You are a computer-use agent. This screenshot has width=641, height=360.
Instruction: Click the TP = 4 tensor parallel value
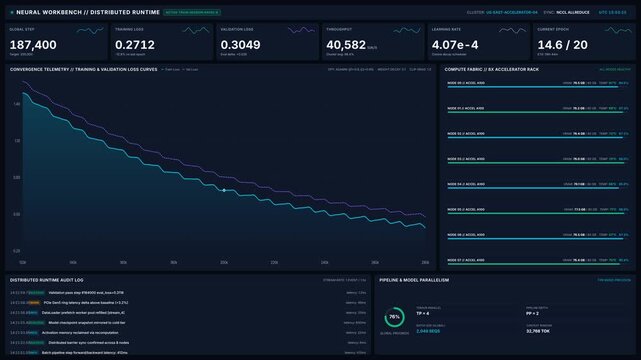[x=422, y=313]
